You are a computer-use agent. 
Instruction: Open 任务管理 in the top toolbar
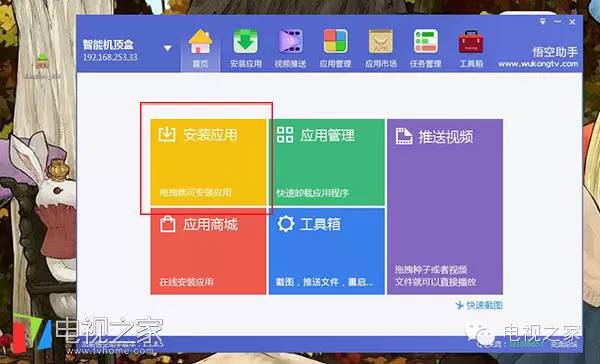point(426,49)
